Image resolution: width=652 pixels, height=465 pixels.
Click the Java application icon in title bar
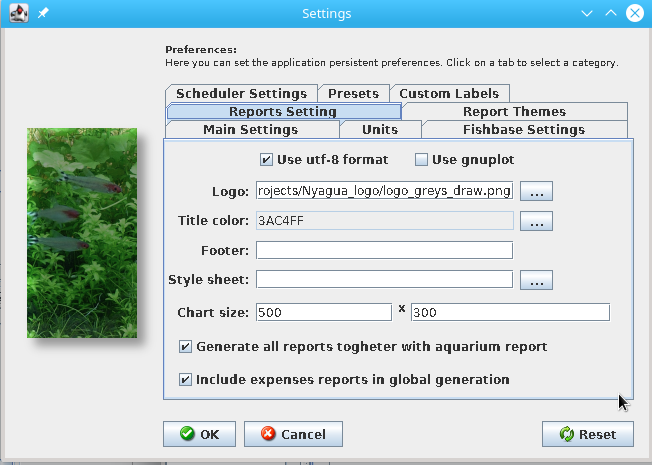point(19,13)
